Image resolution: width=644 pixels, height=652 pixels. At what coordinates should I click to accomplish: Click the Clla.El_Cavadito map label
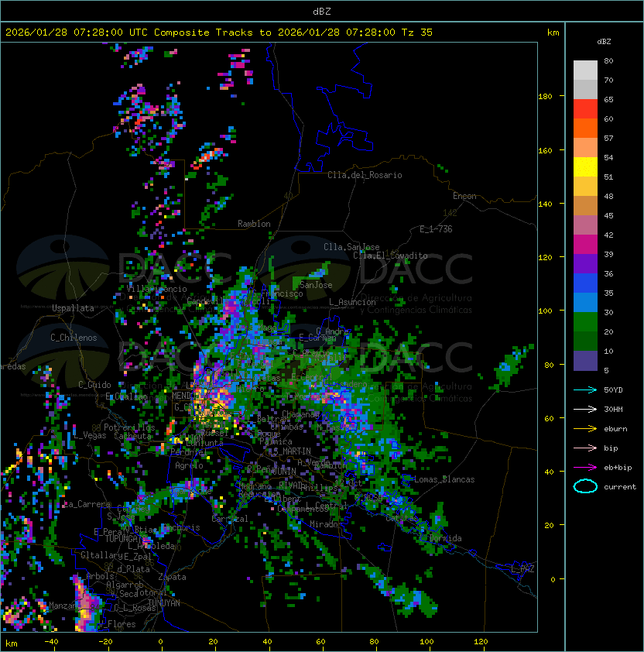pyautogui.click(x=390, y=256)
